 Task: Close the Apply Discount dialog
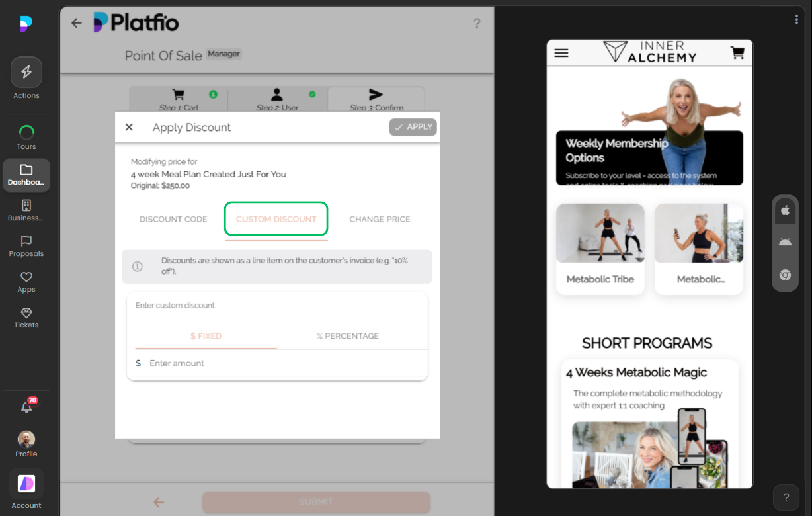129,127
